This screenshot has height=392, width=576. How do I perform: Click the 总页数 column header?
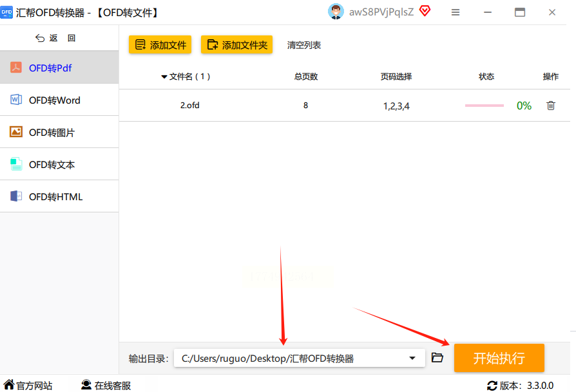[x=305, y=77]
